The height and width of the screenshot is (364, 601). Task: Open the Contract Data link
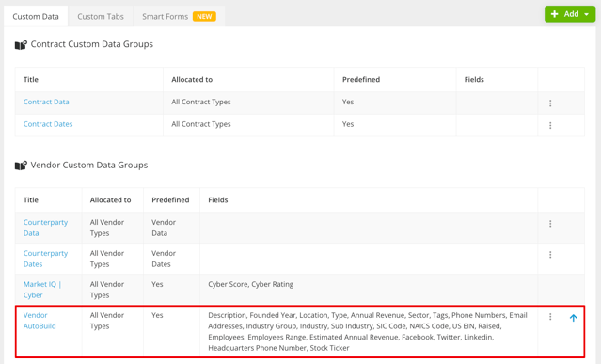[x=46, y=102]
